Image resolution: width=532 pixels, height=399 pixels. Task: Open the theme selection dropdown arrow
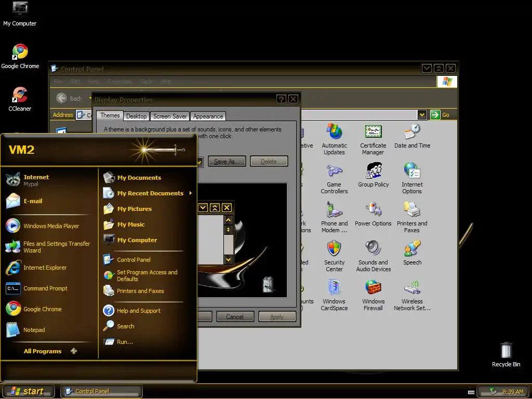[200, 162]
